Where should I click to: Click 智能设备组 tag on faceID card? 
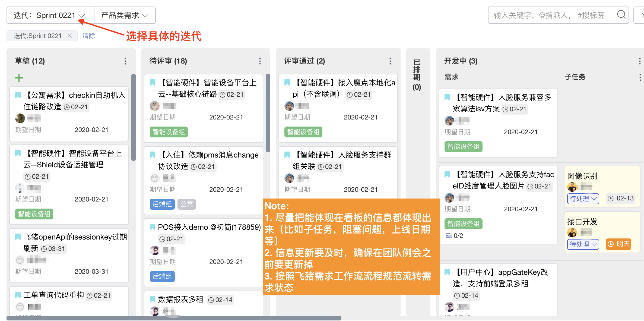464,224
